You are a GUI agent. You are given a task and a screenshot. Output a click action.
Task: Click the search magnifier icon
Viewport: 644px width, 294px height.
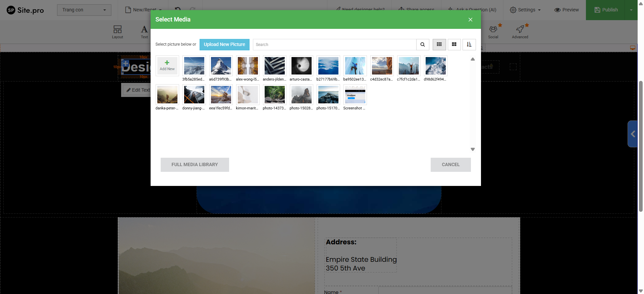[x=423, y=45]
